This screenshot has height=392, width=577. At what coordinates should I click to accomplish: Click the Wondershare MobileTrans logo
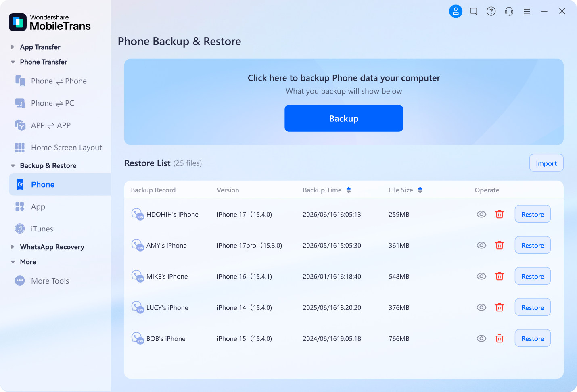pyautogui.click(x=50, y=23)
